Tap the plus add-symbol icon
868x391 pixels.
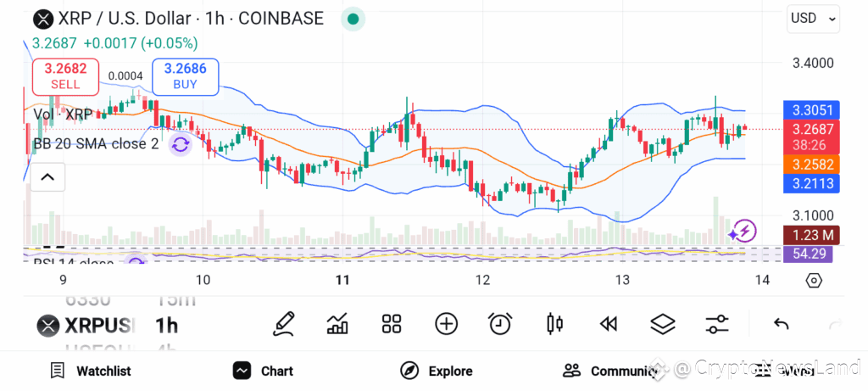tap(446, 324)
